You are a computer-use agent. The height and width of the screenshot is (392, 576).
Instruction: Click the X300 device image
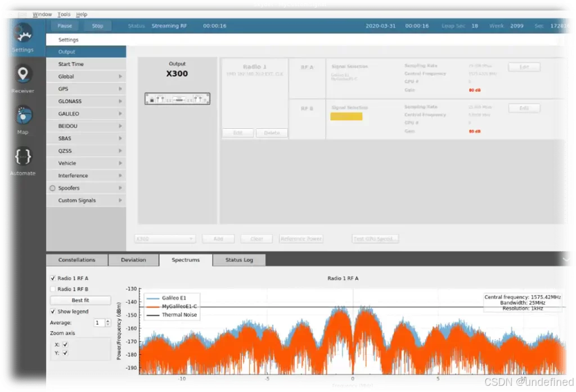coord(177,99)
